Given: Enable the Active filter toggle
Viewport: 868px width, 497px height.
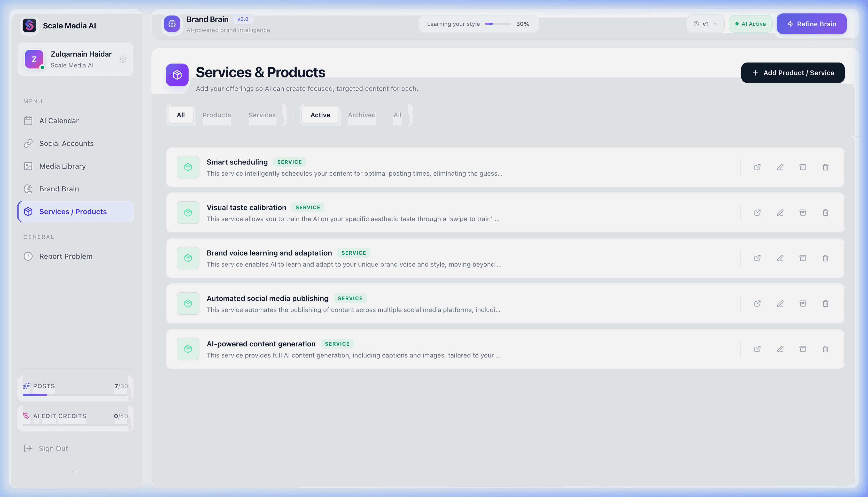Looking at the screenshot, I should (x=320, y=115).
